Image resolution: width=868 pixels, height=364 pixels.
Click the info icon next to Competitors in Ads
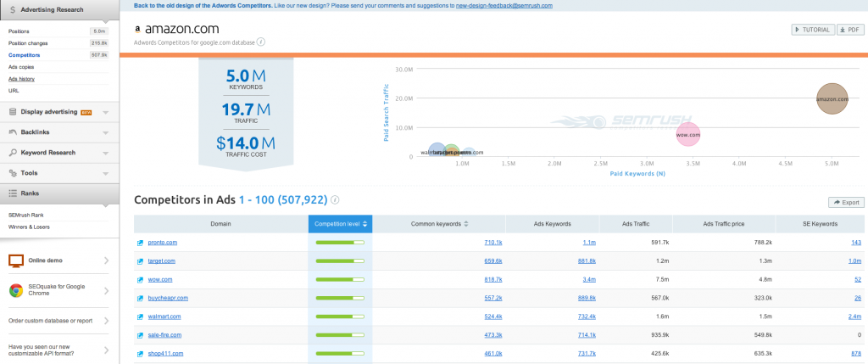(x=335, y=200)
